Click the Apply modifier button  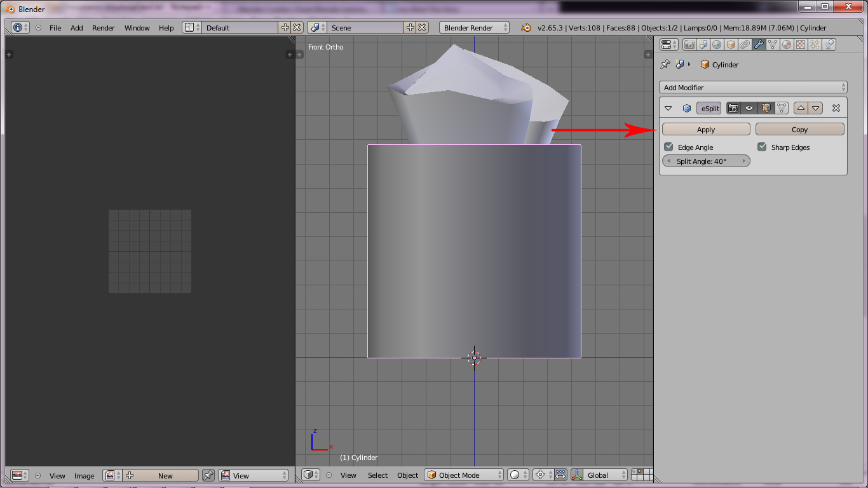(x=706, y=129)
